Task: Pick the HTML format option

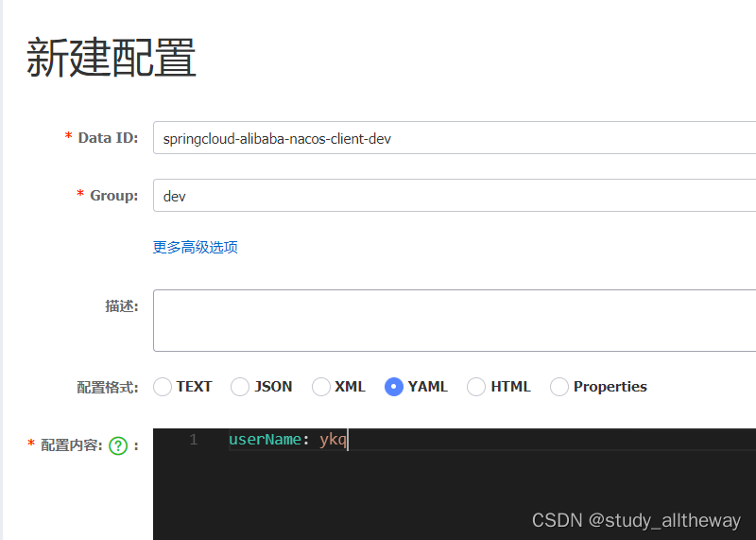Action: point(476,387)
